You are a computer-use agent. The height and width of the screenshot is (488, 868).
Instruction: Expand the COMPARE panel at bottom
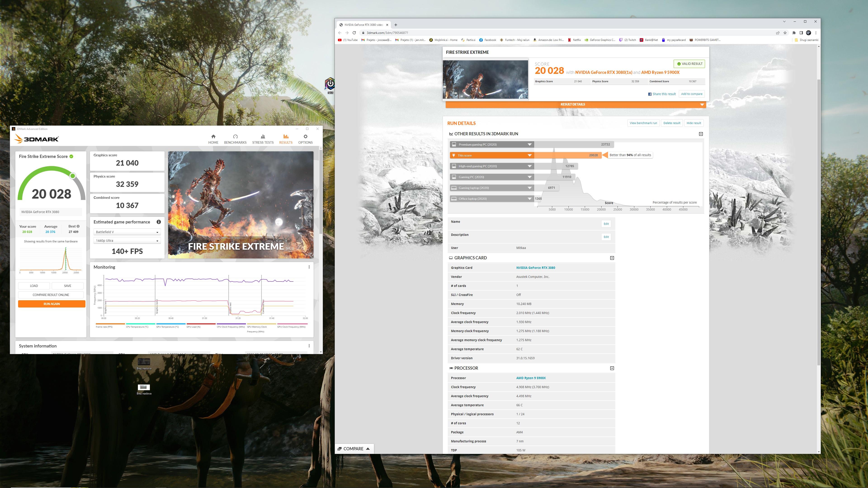tap(354, 449)
